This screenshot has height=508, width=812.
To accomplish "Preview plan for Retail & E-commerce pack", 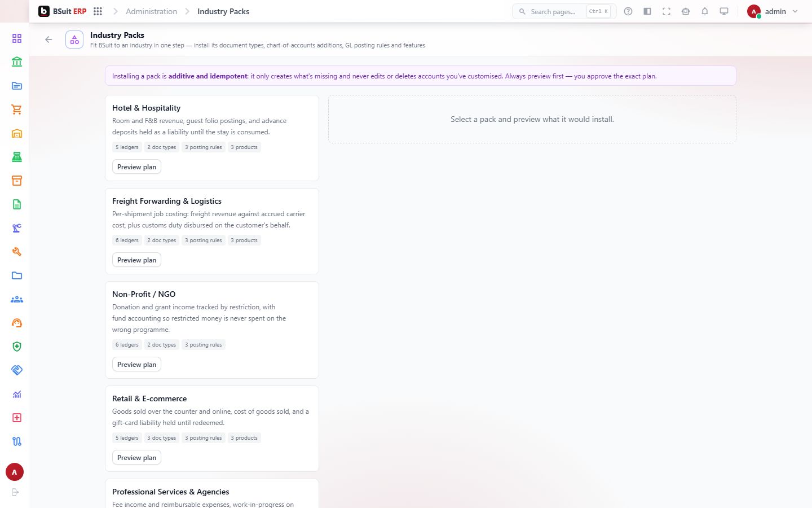I will [x=137, y=458].
